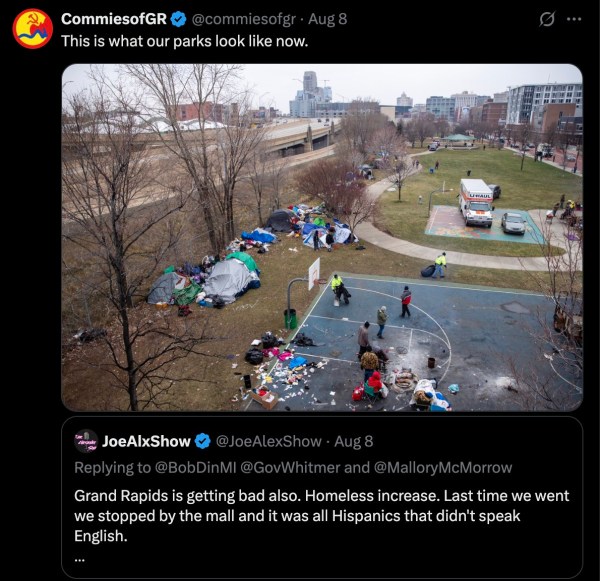Open the @JoeAlexShow handle
Image resolution: width=600 pixels, height=581 pixels.
tap(268, 441)
